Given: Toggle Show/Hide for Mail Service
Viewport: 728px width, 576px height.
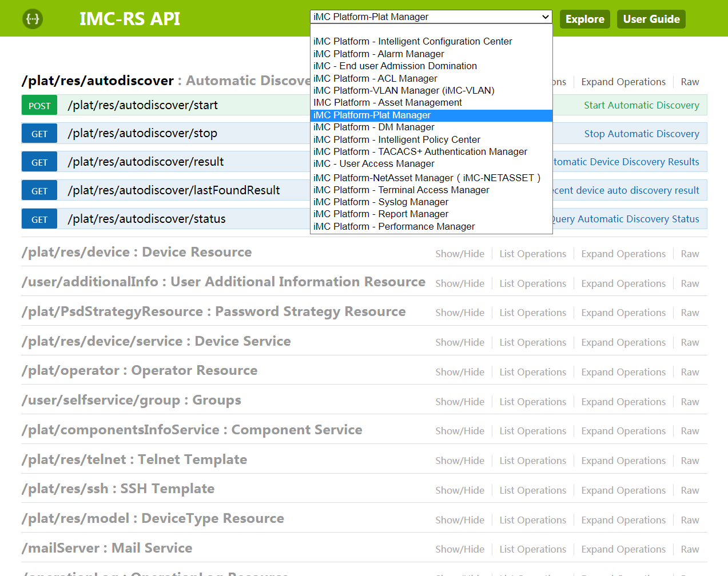Looking at the screenshot, I should click(459, 549).
